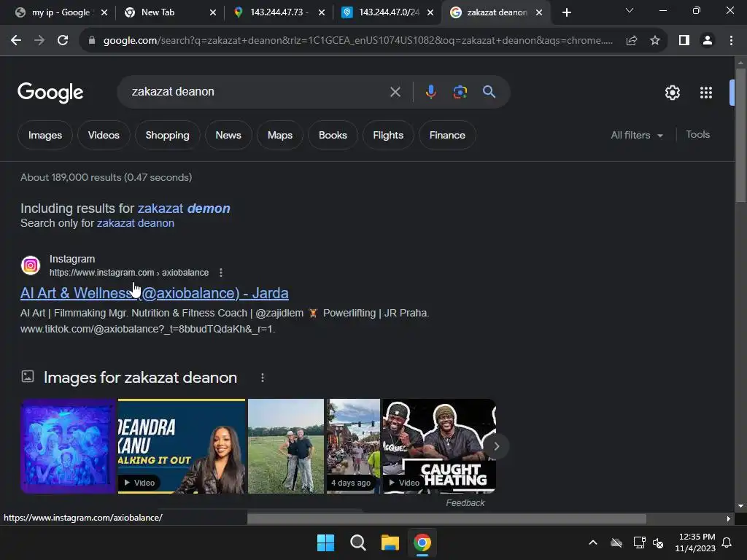Show hidden icons in system tray

[592, 542]
